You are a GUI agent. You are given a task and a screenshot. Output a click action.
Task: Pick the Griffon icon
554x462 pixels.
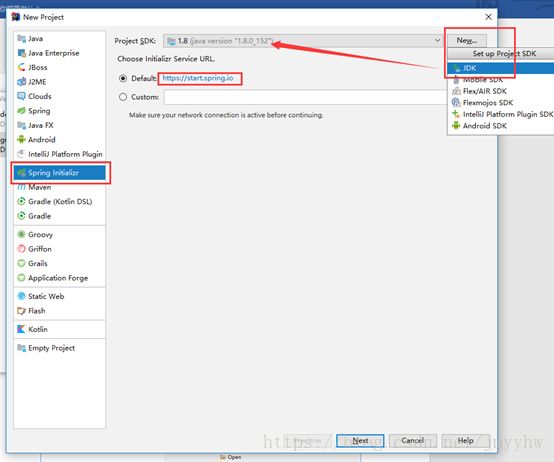(x=22, y=249)
